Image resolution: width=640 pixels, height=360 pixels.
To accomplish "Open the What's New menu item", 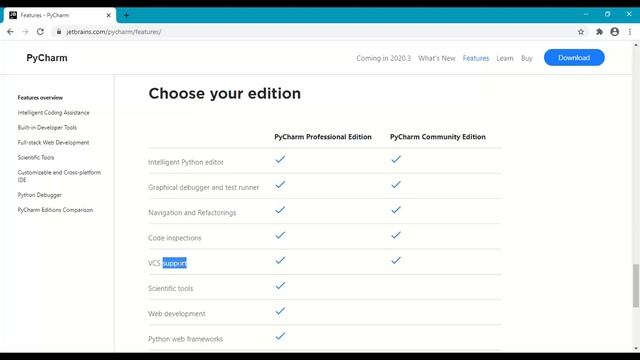I will tap(437, 58).
